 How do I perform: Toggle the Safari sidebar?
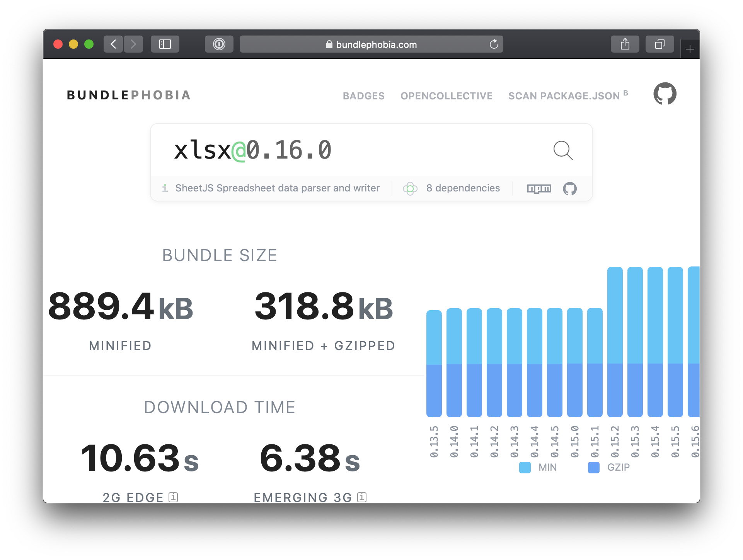(x=165, y=44)
